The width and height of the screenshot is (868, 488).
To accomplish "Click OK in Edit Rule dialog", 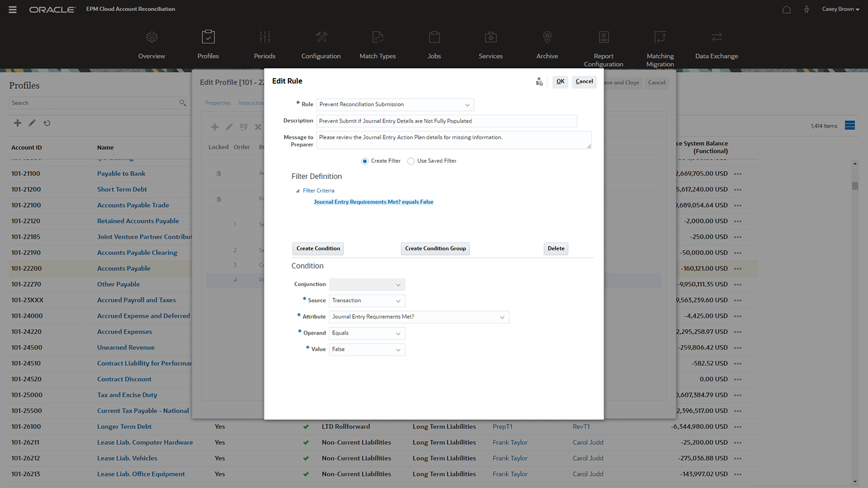I will pyautogui.click(x=560, y=82).
